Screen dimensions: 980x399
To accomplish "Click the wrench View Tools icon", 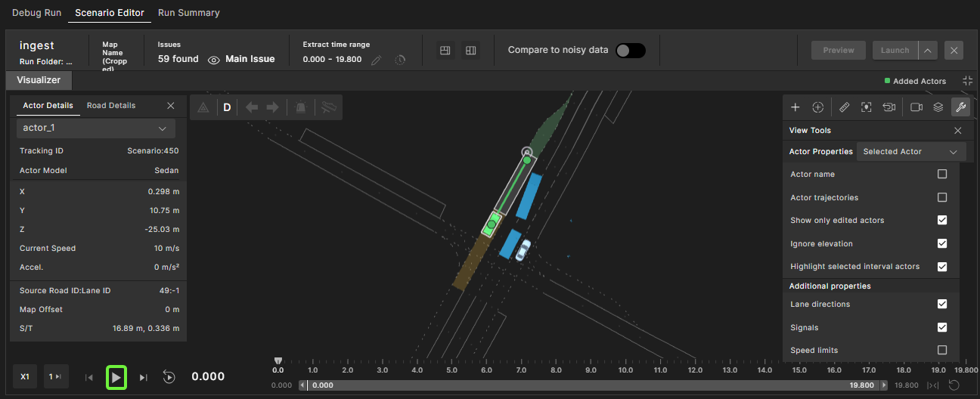I will tap(960, 107).
